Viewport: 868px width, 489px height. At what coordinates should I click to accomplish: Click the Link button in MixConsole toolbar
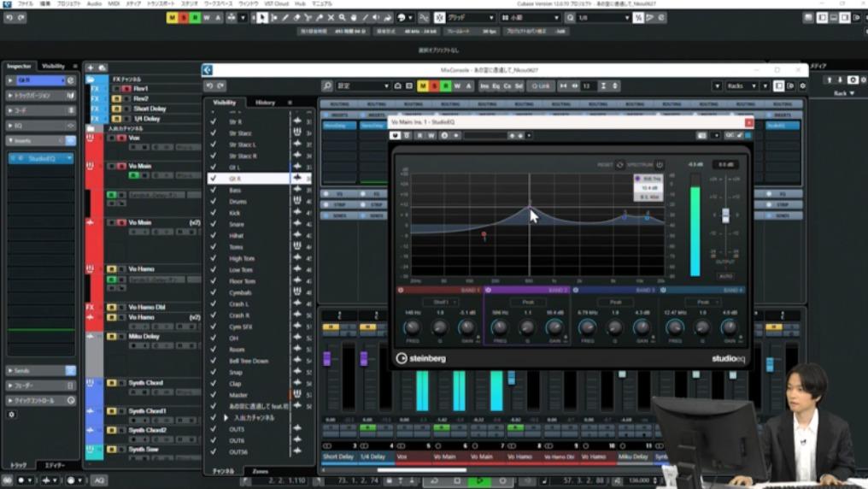(x=541, y=86)
